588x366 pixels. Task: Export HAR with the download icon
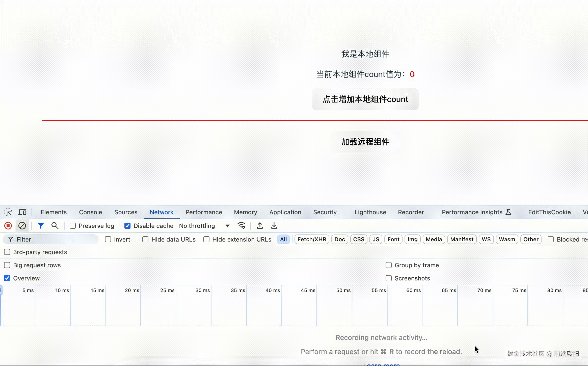tap(274, 226)
